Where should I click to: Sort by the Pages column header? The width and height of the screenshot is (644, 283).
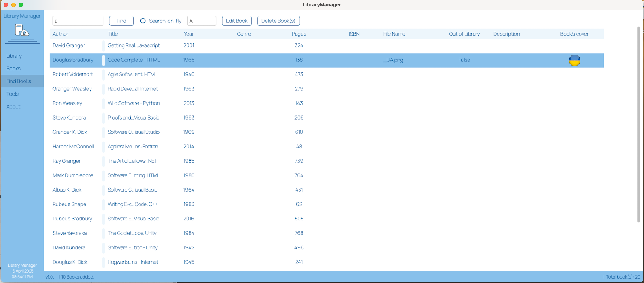(299, 34)
